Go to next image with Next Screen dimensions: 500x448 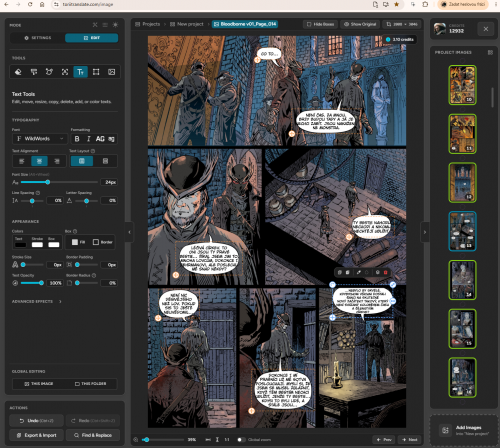410,440
